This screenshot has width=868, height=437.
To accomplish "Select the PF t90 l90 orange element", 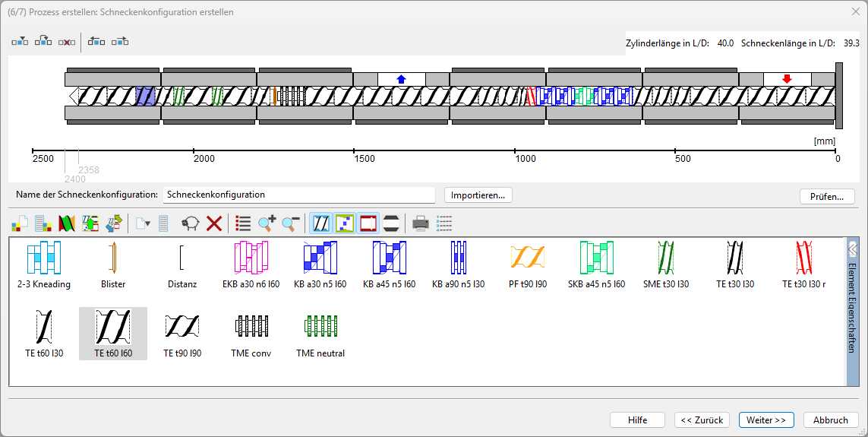I will point(528,264).
